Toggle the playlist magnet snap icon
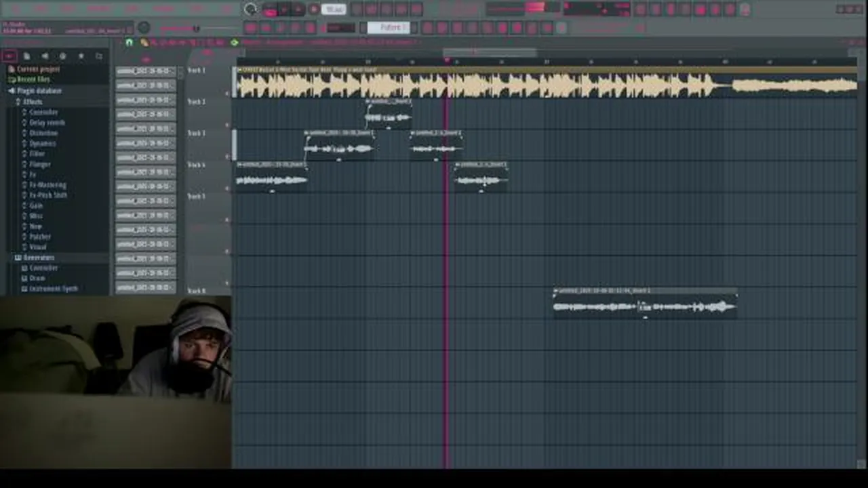This screenshot has height=488, width=868. (x=130, y=43)
